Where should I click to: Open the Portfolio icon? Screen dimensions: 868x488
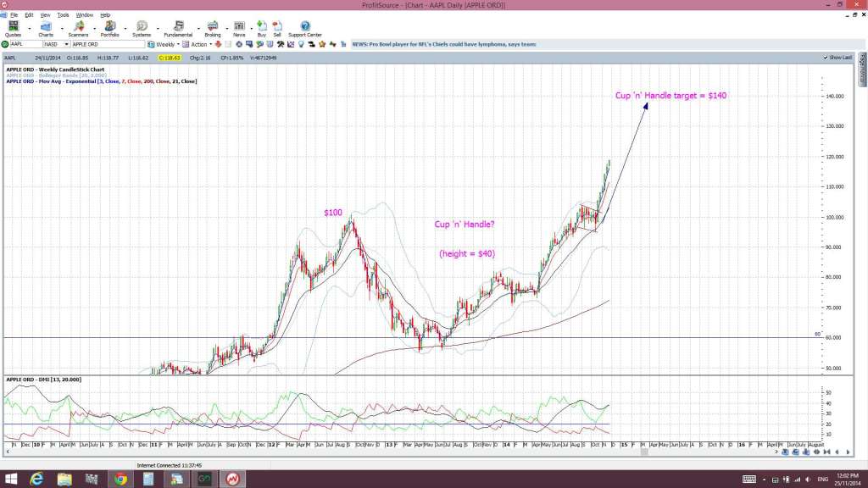tap(109, 26)
